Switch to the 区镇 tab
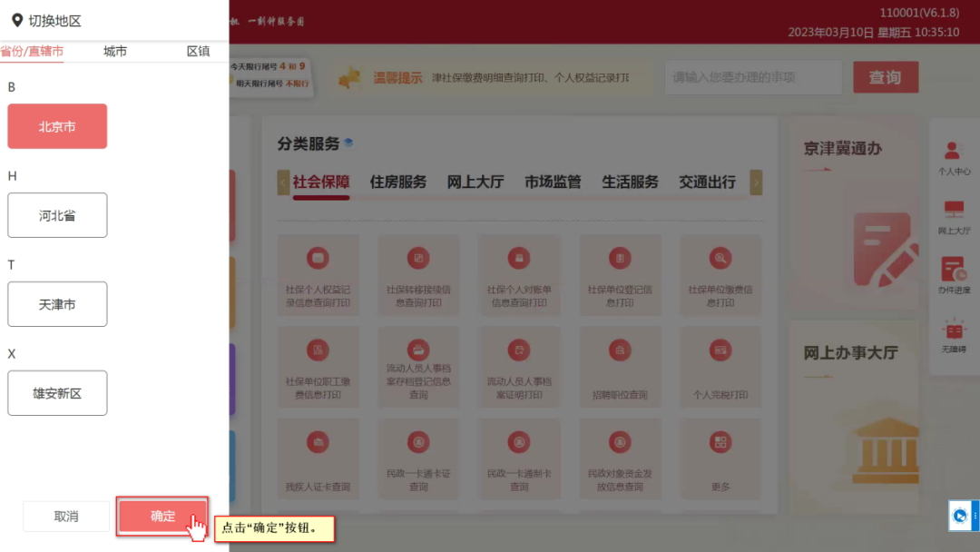The height and width of the screenshot is (552, 980). coord(198,52)
